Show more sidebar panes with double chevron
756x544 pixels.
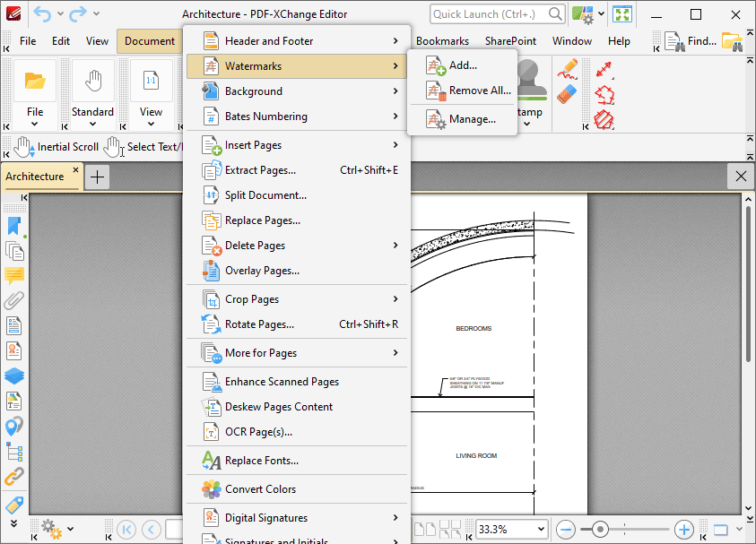tap(14, 523)
